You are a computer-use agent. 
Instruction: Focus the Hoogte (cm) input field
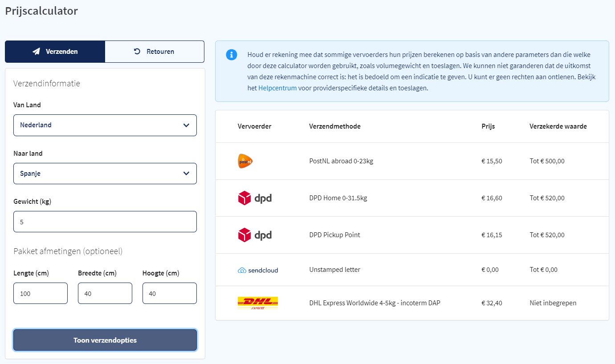click(170, 293)
